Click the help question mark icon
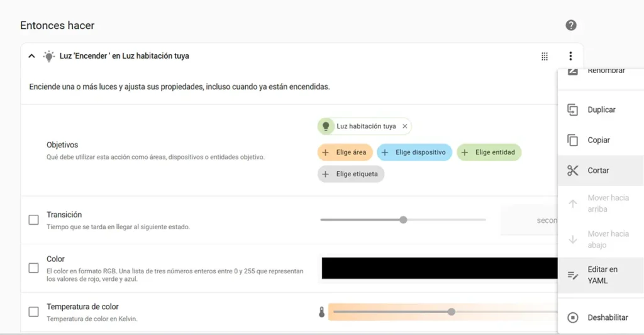This screenshot has width=644, height=335. [570, 25]
